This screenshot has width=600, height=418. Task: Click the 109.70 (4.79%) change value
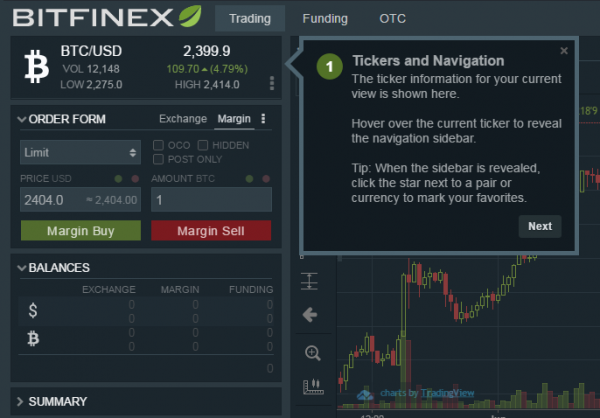207,69
